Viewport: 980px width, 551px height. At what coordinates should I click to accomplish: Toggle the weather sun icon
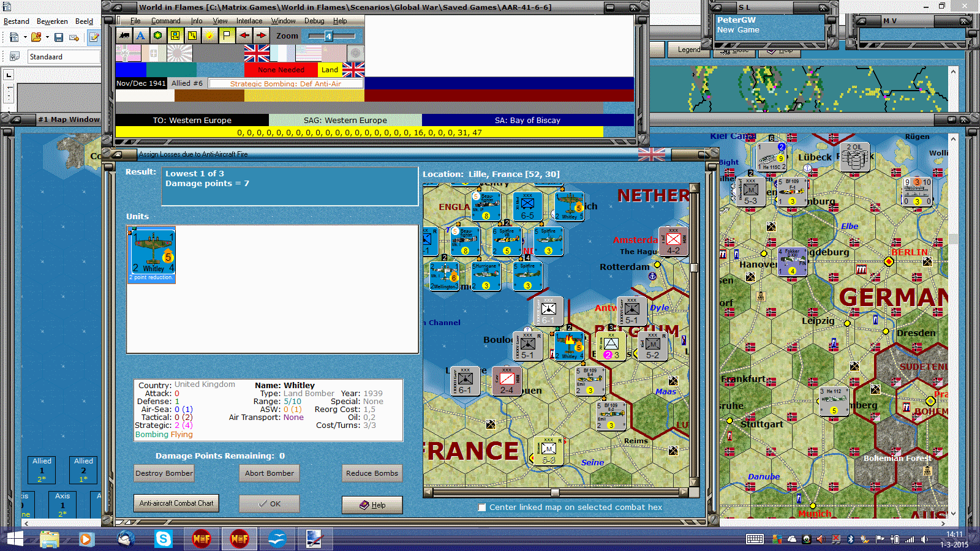[x=209, y=36]
